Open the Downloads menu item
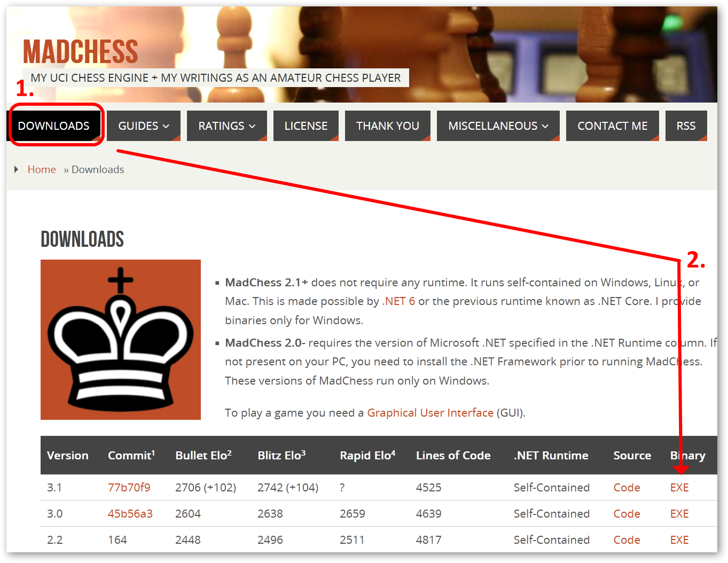 54,126
